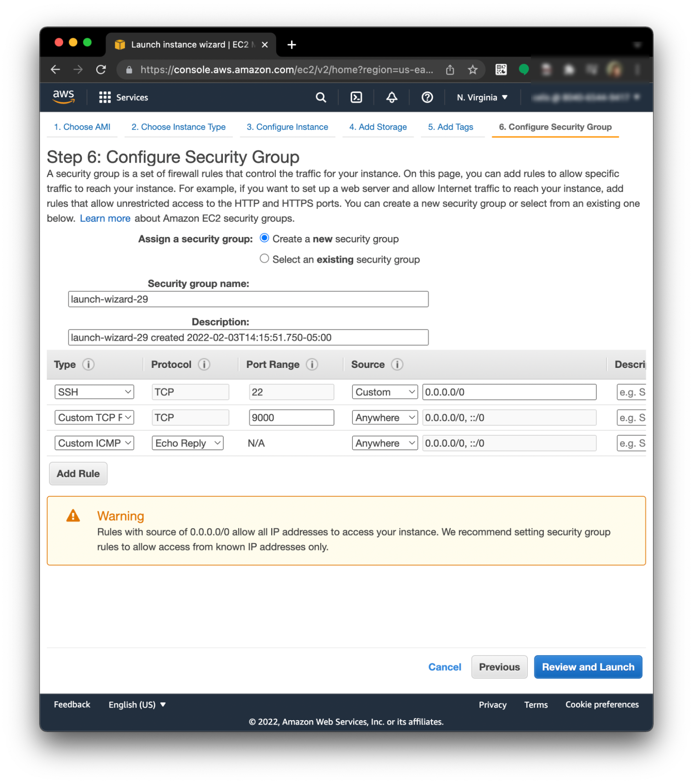Image resolution: width=693 pixels, height=784 pixels.
Task: Open the Anywhere source dropdown for port 9000 rule
Action: 385,417
